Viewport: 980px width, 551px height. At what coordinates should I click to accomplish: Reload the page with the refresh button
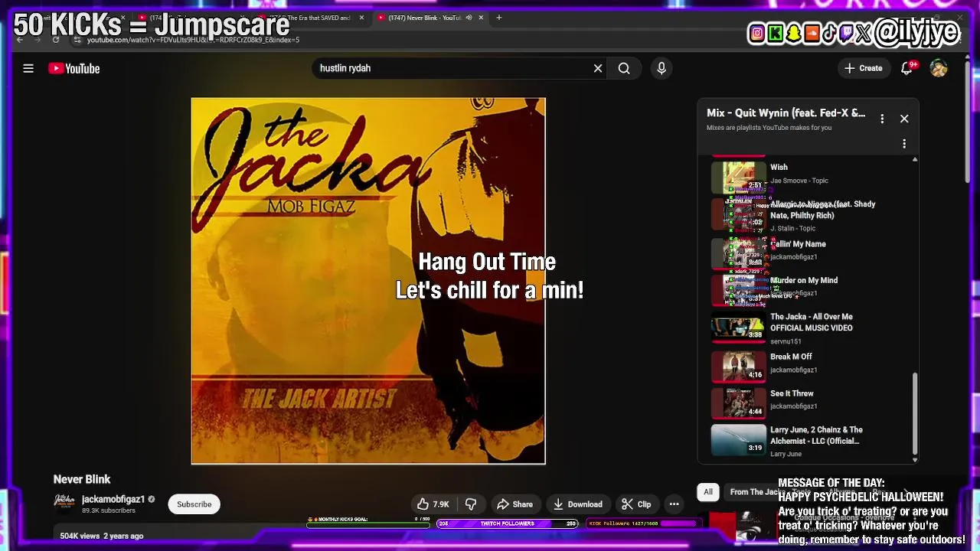(x=56, y=39)
